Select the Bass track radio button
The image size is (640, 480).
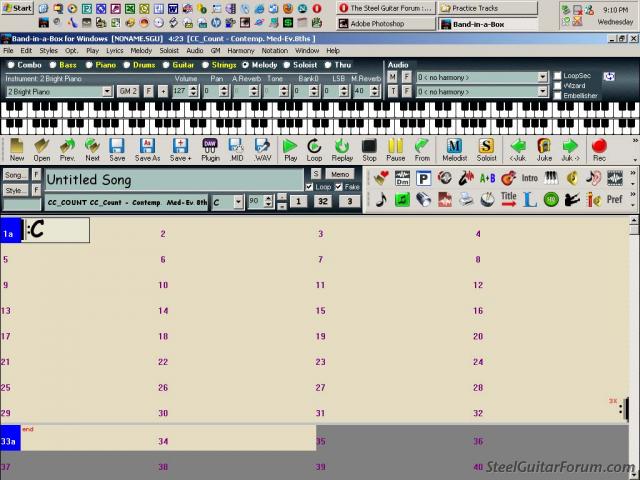click(x=54, y=65)
